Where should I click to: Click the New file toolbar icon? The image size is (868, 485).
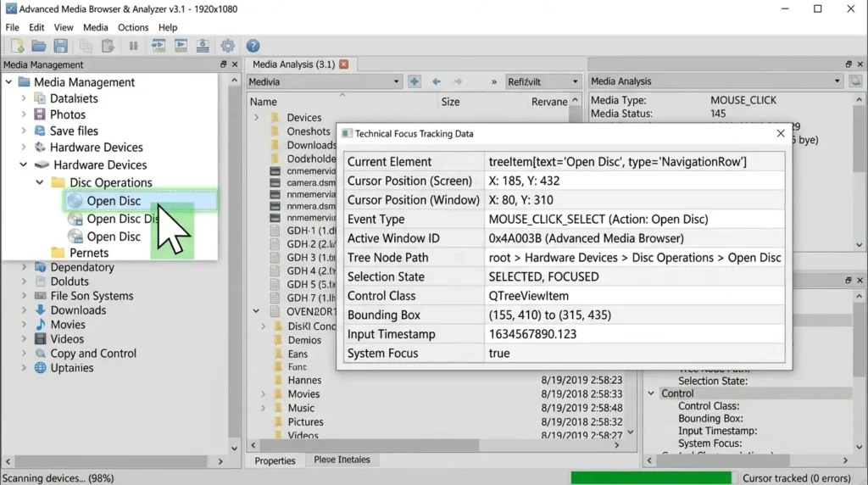(x=17, y=46)
